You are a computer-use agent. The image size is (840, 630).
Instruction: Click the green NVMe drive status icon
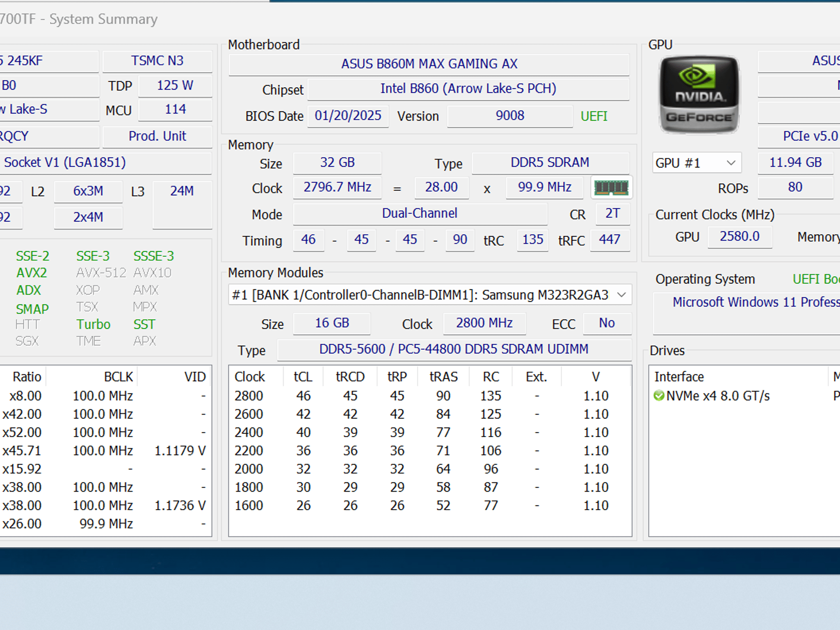(x=659, y=396)
